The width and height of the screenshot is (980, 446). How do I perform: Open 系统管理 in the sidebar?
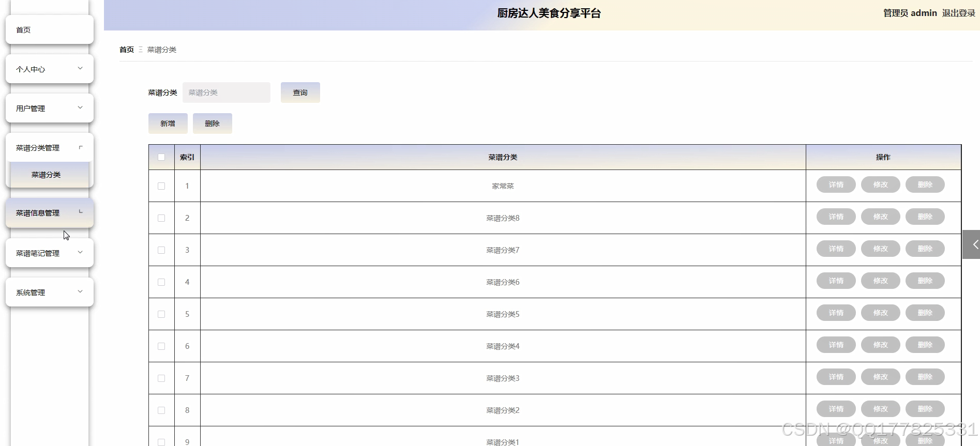click(50, 292)
